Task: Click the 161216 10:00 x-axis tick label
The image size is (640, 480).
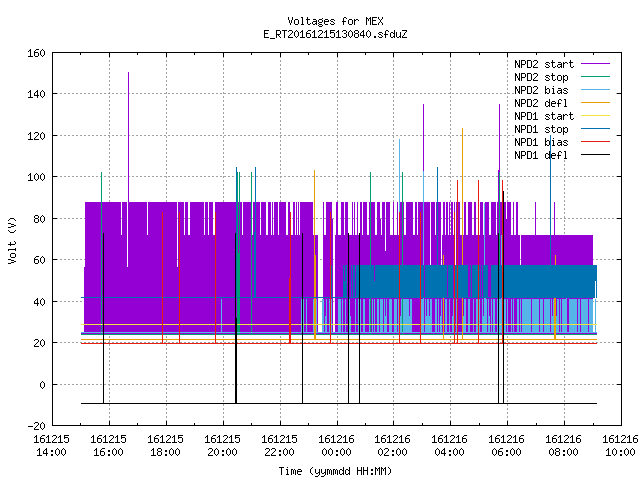Action: (x=620, y=446)
